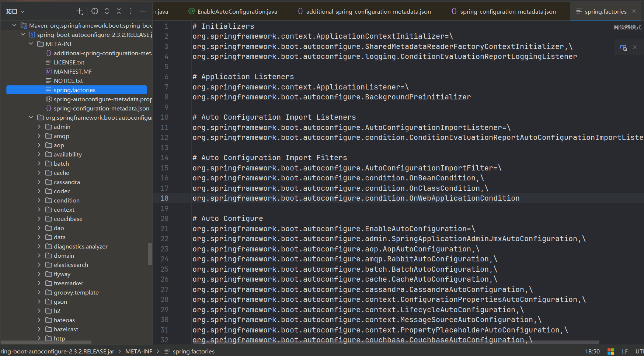Select the context package folder

pyautogui.click(x=60, y=209)
